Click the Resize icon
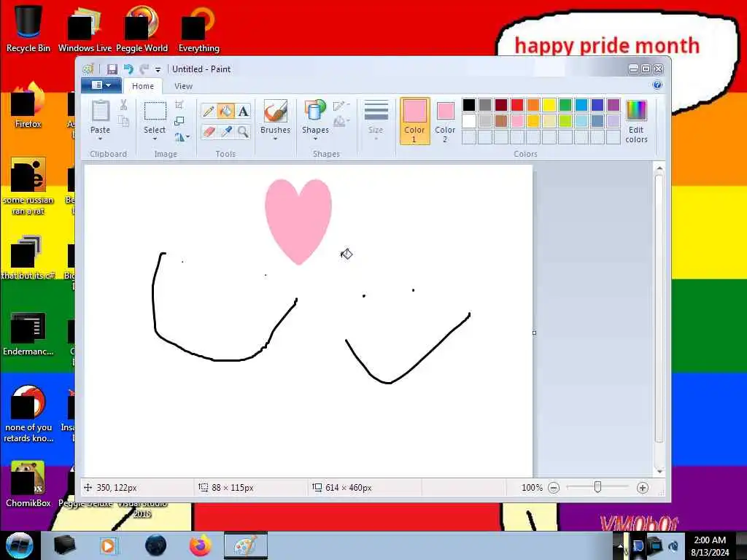 point(179,121)
